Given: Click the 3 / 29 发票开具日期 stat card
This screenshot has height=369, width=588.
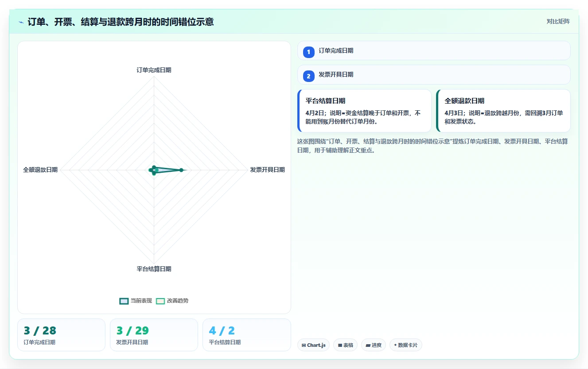Looking at the screenshot, I should tap(154, 335).
